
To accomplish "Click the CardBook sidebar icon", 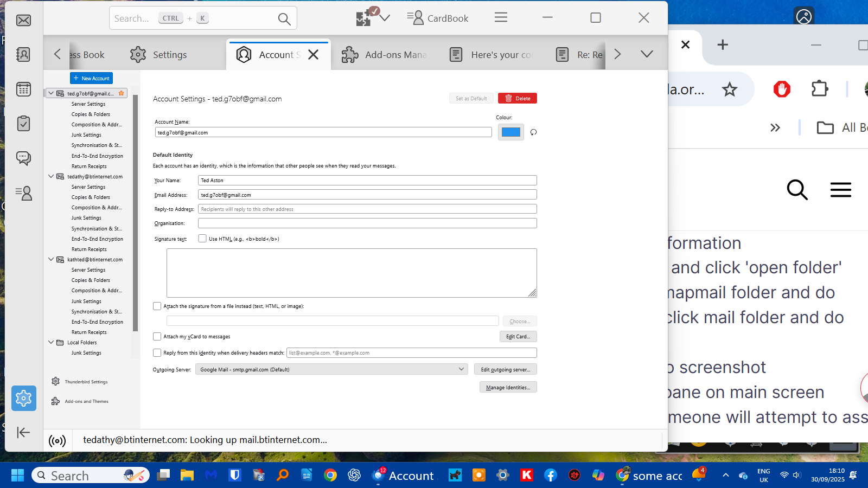I will [23, 193].
